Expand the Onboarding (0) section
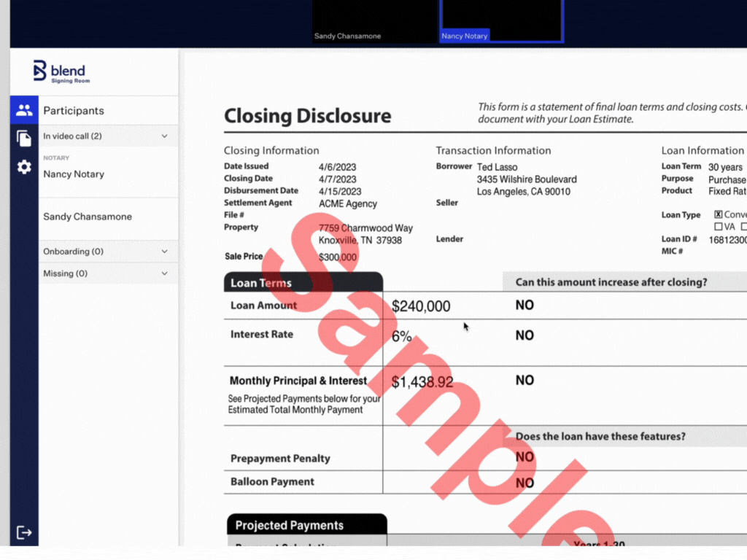This screenshot has width=747, height=560. [108, 252]
